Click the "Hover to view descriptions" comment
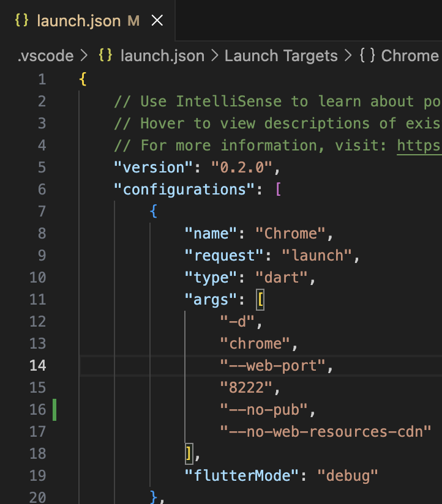Screen dimensions: 442x504 (277, 124)
